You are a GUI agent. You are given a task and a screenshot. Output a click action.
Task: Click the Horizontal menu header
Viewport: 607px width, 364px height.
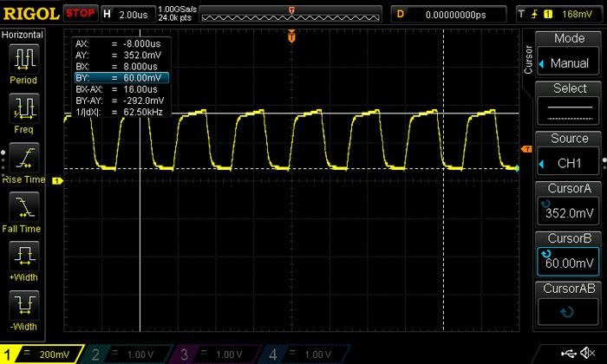coord(23,35)
